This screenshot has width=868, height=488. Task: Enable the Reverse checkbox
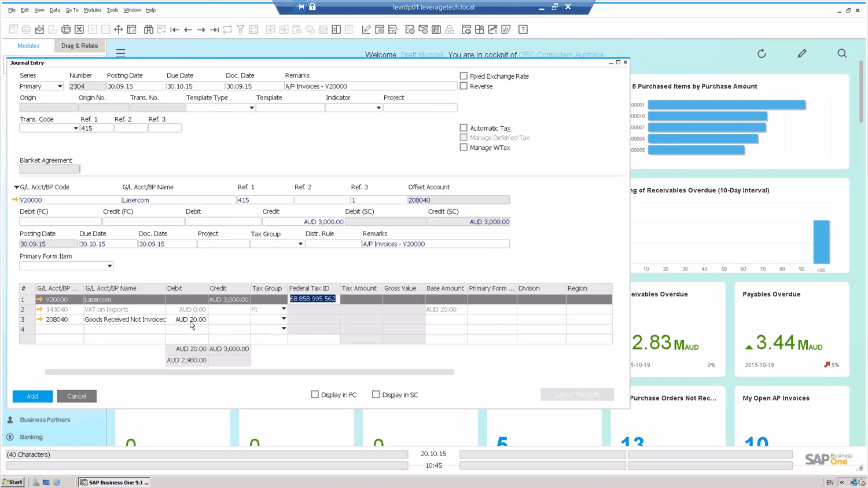(x=464, y=86)
